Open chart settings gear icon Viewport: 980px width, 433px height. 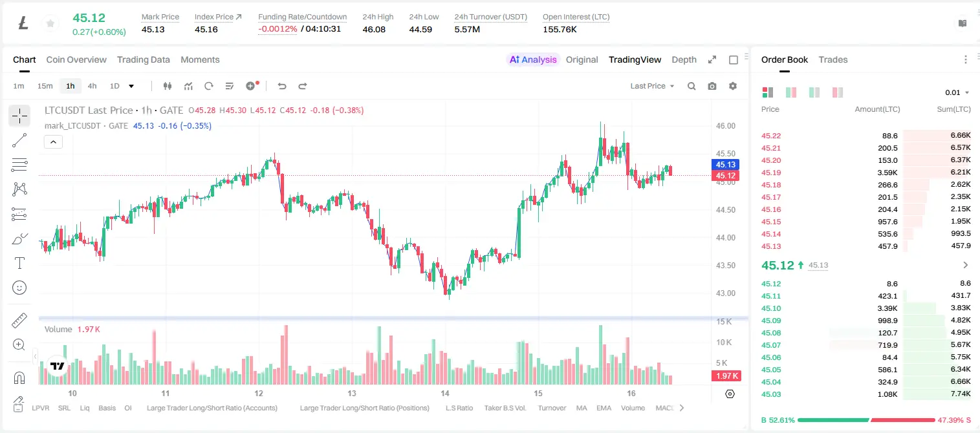[x=733, y=86]
